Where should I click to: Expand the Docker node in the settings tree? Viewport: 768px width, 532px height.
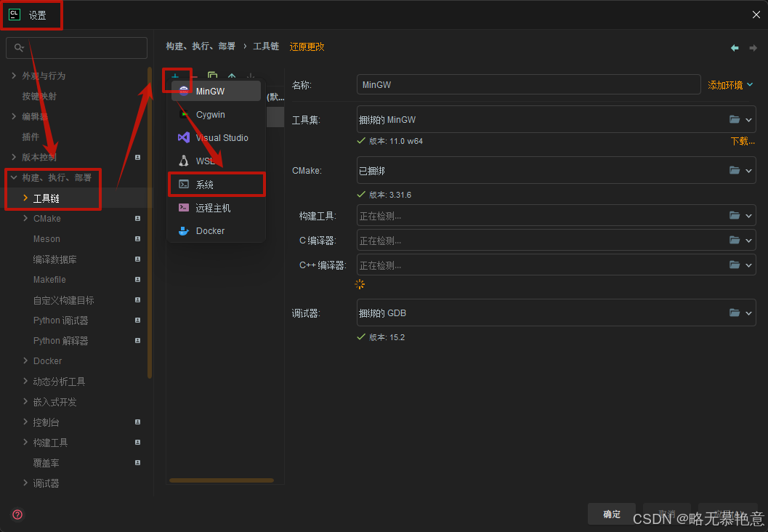(25, 360)
